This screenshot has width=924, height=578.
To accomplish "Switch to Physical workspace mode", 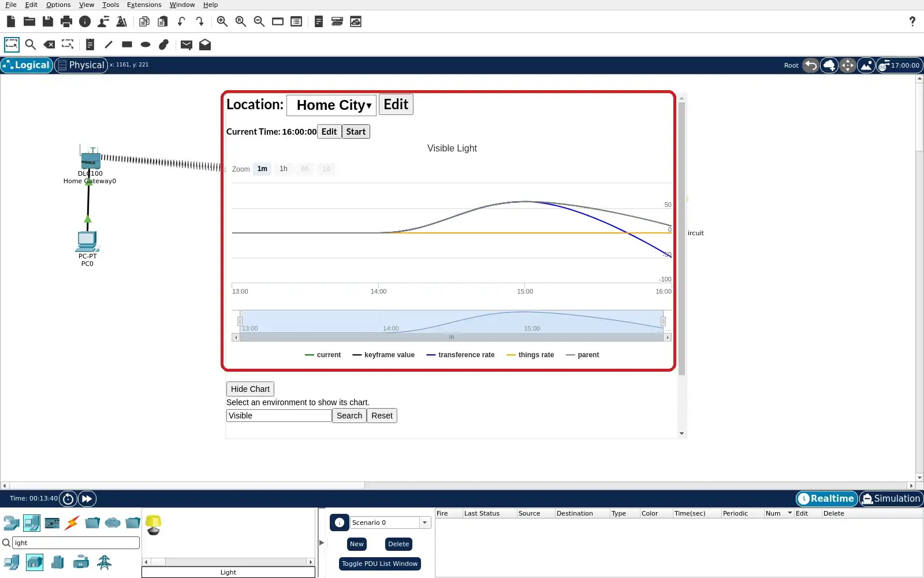I will click(81, 65).
